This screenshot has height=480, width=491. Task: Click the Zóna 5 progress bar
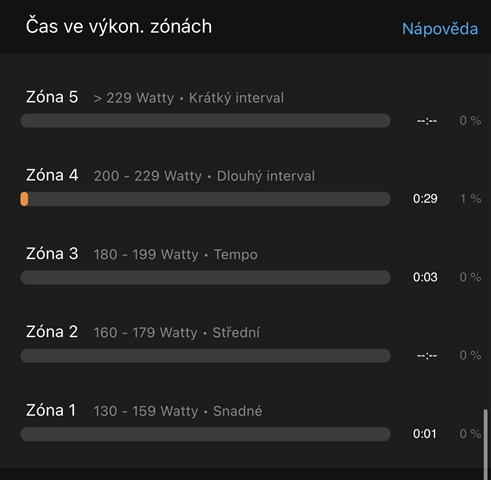205,121
